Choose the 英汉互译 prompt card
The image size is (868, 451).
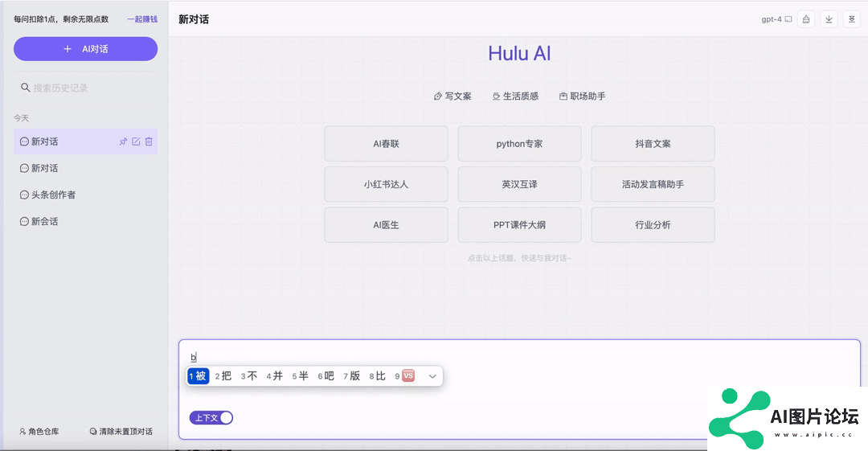(519, 185)
